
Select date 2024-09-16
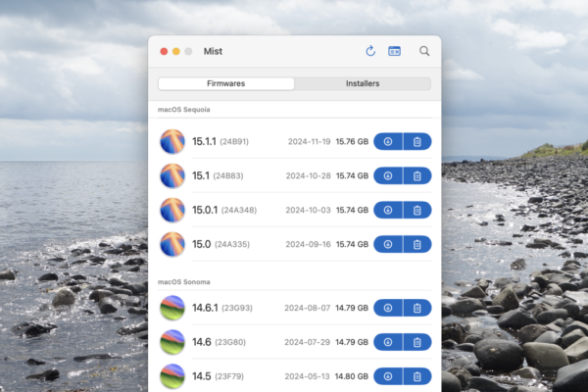coord(309,245)
